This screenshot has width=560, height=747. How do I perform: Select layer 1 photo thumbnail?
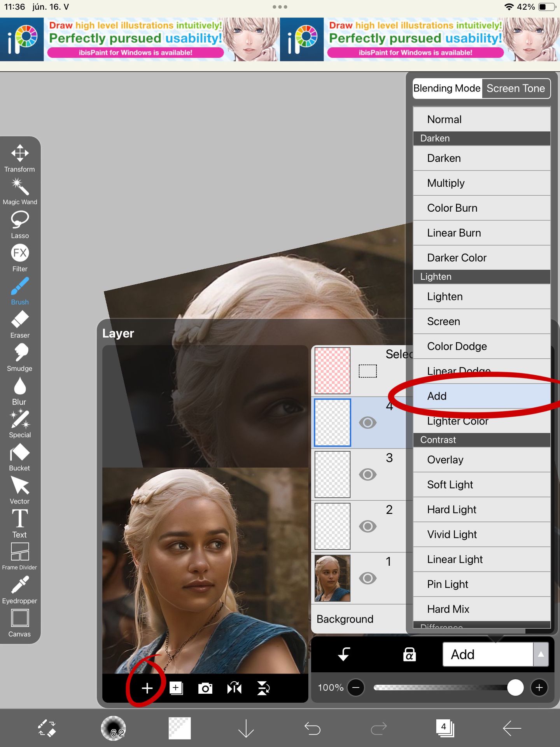click(332, 578)
